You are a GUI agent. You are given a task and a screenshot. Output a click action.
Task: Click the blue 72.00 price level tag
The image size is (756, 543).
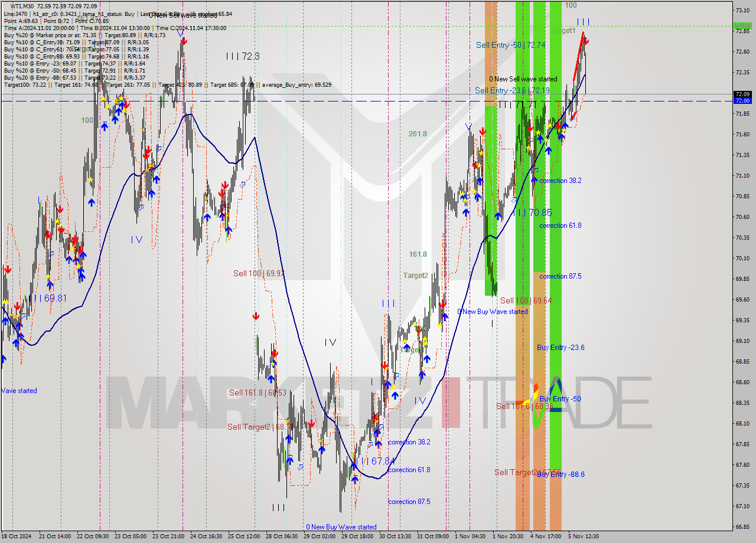pos(742,101)
